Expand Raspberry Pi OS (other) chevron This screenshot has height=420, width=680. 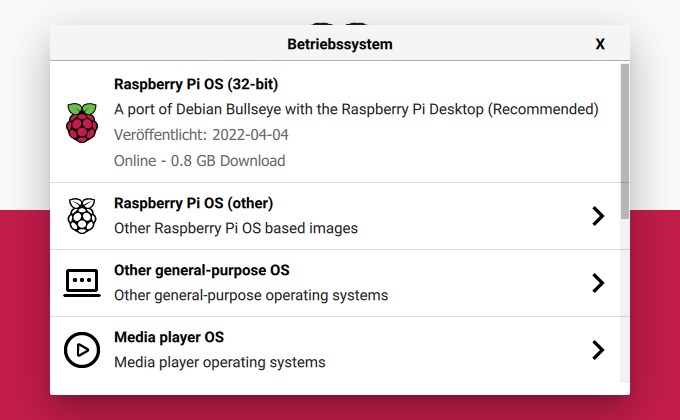pyautogui.click(x=598, y=216)
